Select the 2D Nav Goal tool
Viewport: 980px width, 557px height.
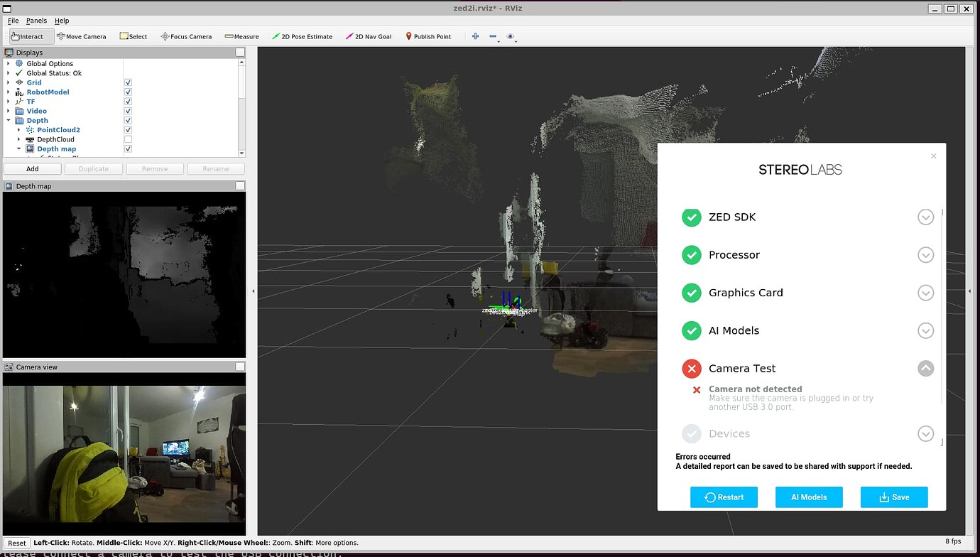click(369, 36)
